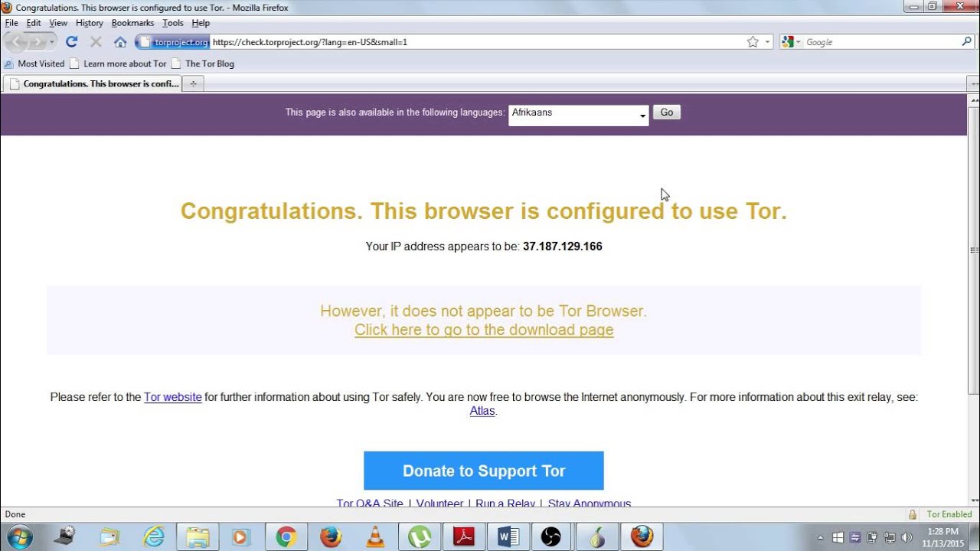Open the Volunteer link
This screenshot has width=980, height=551.
tap(439, 504)
